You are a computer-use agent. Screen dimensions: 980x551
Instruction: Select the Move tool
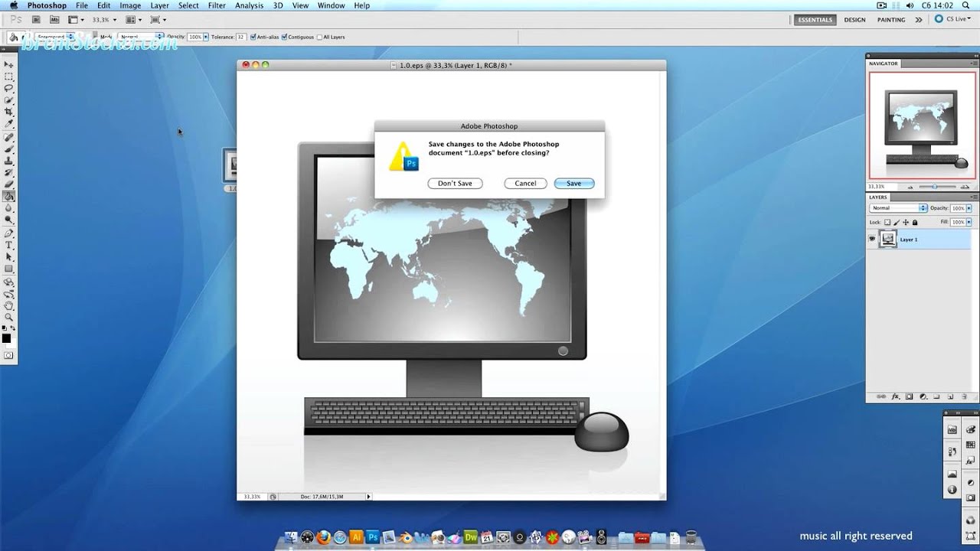[9, 65]
